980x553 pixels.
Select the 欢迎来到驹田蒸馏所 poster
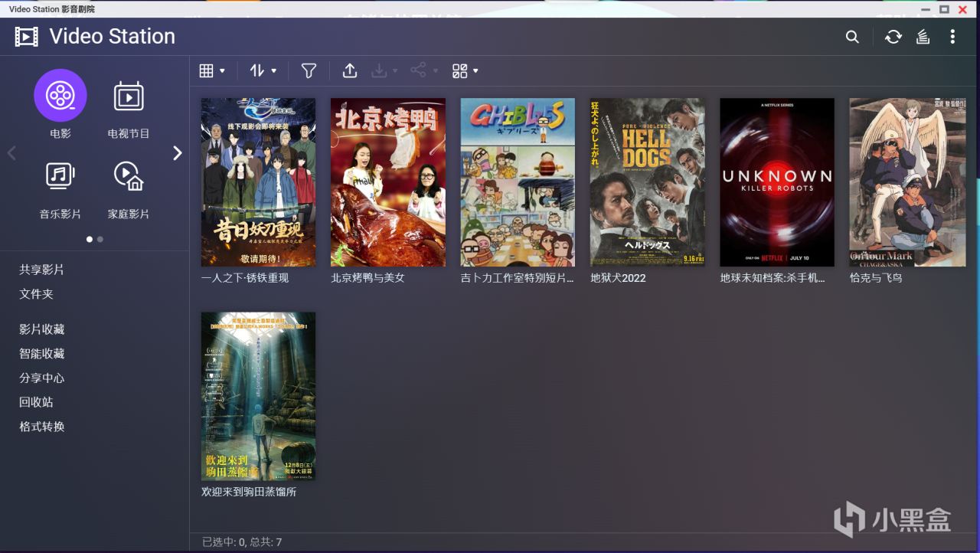tap(258, 396)
